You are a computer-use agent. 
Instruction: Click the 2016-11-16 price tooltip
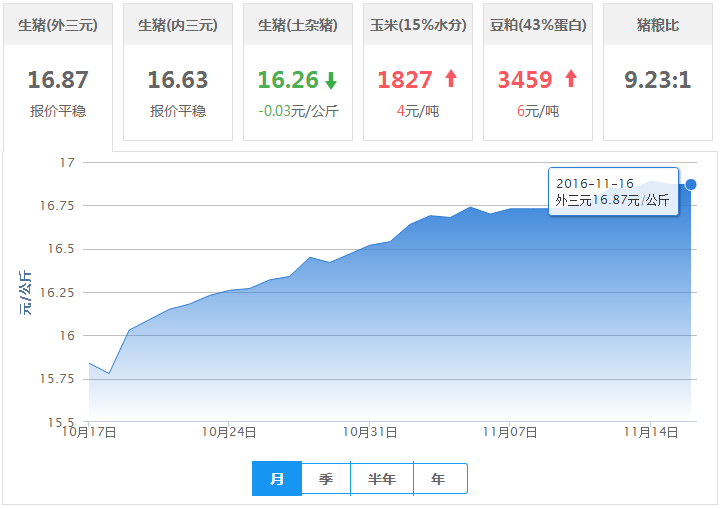click(613, 192)
